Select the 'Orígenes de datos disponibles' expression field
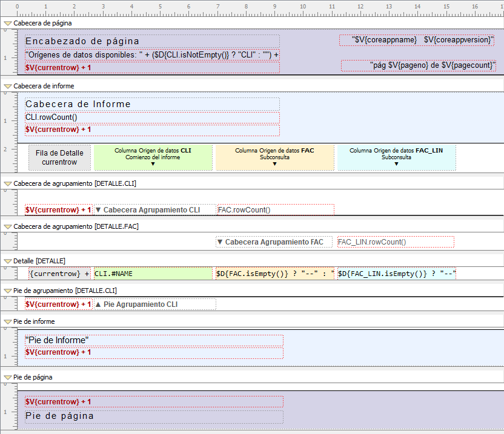This screenshot has width=504, height=434. pyautogui.click(x=151, y=54)
